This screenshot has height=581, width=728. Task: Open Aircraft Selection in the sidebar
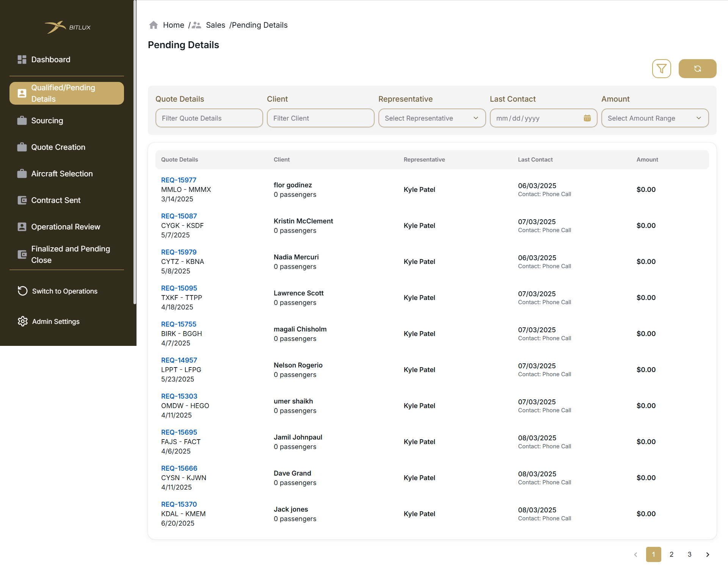pos(62,174)
